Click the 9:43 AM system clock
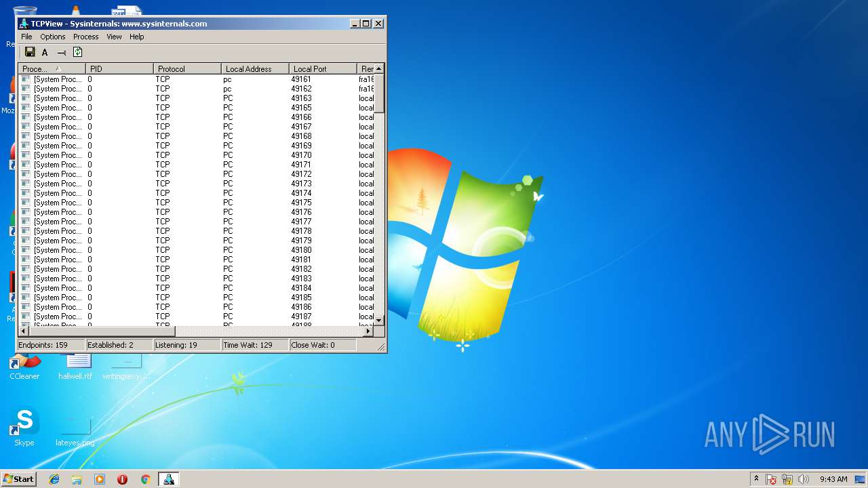Viewport: 868px width, 488px height. coord(833,479)
